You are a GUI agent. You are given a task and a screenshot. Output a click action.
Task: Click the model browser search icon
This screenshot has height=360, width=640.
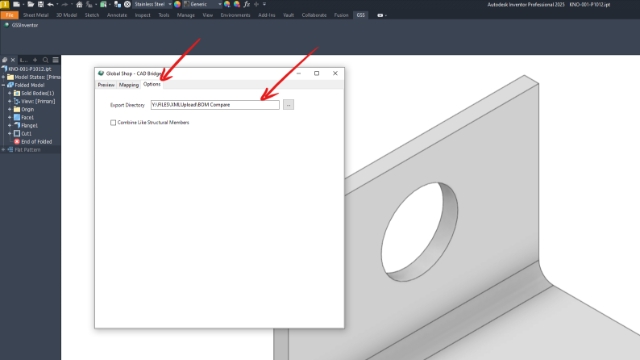tap(45, 60)
